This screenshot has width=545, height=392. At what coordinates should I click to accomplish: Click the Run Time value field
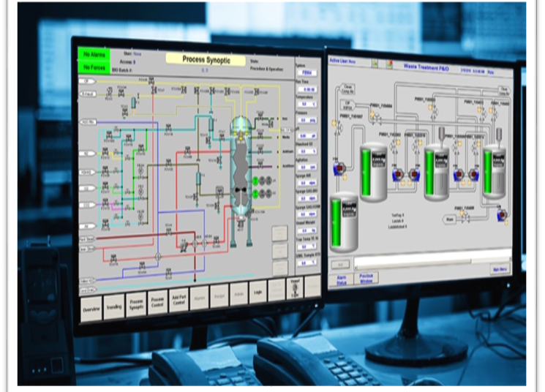(308, 88)
